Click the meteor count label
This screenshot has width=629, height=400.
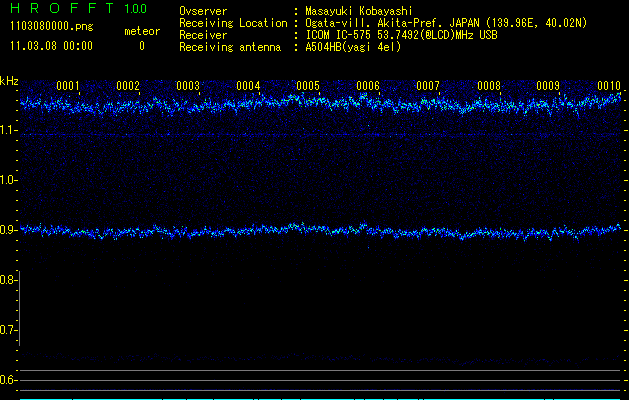point(141,31)
